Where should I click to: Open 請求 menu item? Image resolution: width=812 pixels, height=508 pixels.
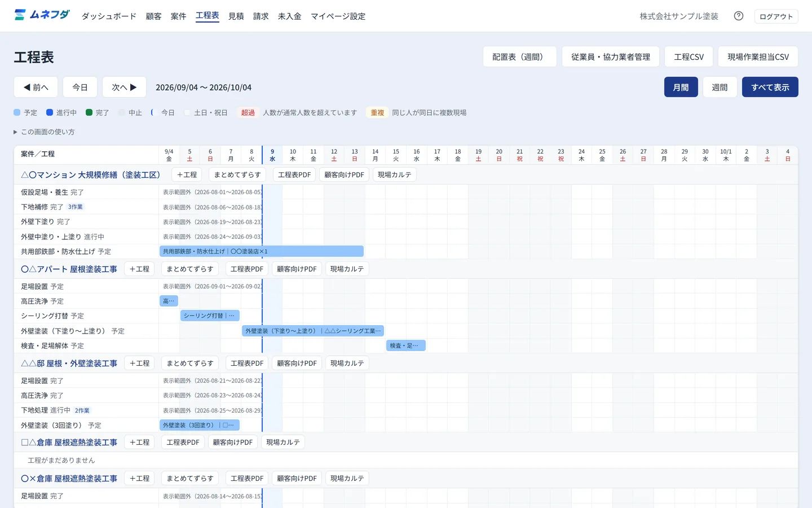pos(261,16)
